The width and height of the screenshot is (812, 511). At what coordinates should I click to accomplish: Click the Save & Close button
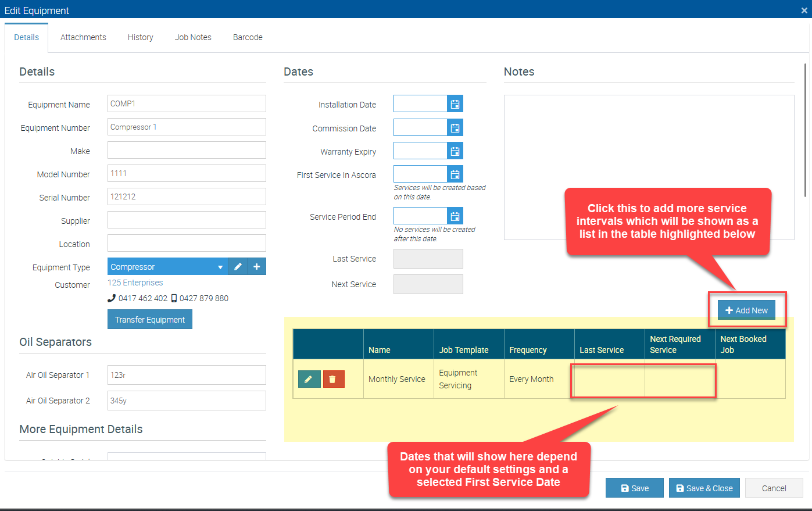(x=704, y=488)
